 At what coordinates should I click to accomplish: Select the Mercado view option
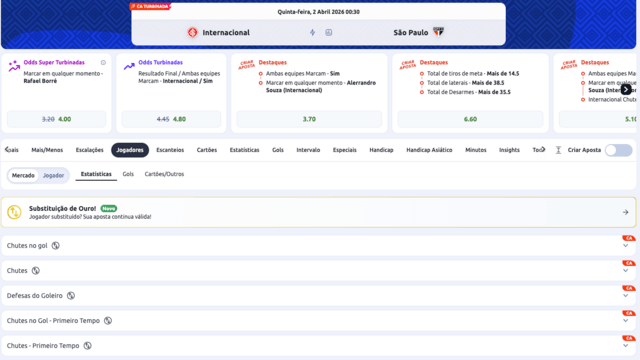coord(23,176)
